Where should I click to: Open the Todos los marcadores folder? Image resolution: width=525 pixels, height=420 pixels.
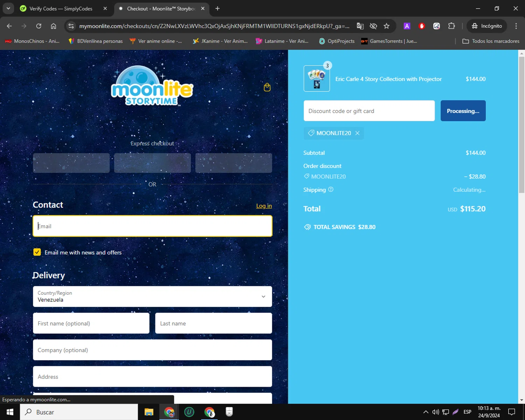(491, 41)
